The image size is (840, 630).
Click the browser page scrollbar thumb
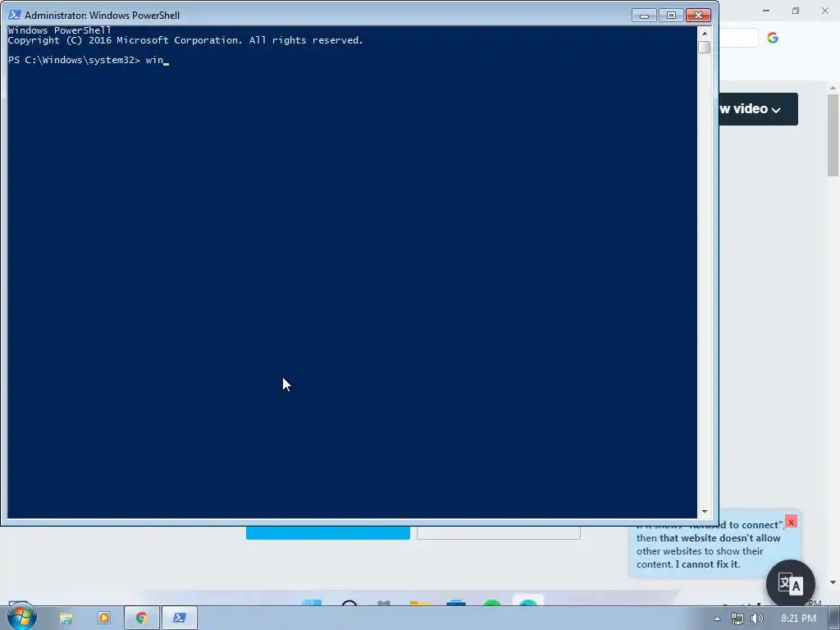pyautogui.click(x=833, y=135)
